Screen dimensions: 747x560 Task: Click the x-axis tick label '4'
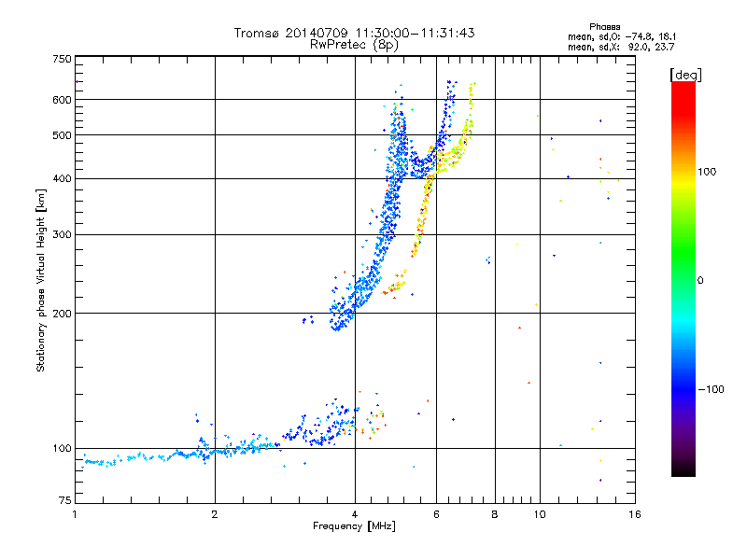pos(355,514)
